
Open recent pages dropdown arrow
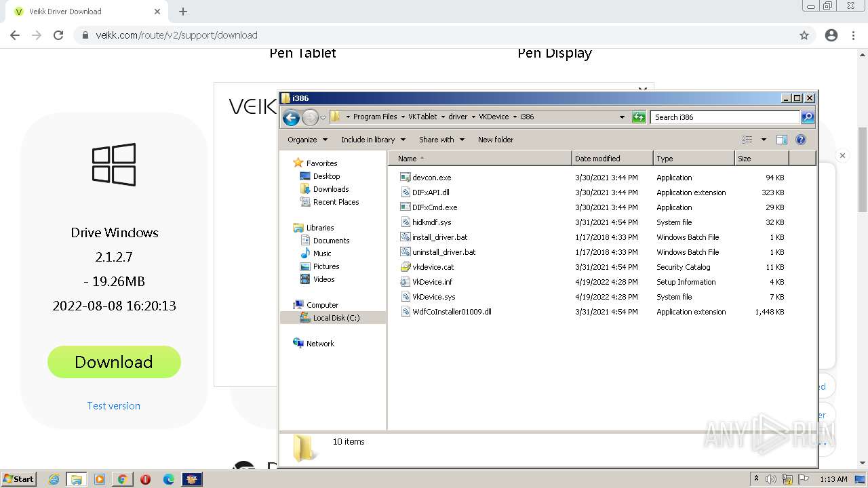(x=323, y=117)
